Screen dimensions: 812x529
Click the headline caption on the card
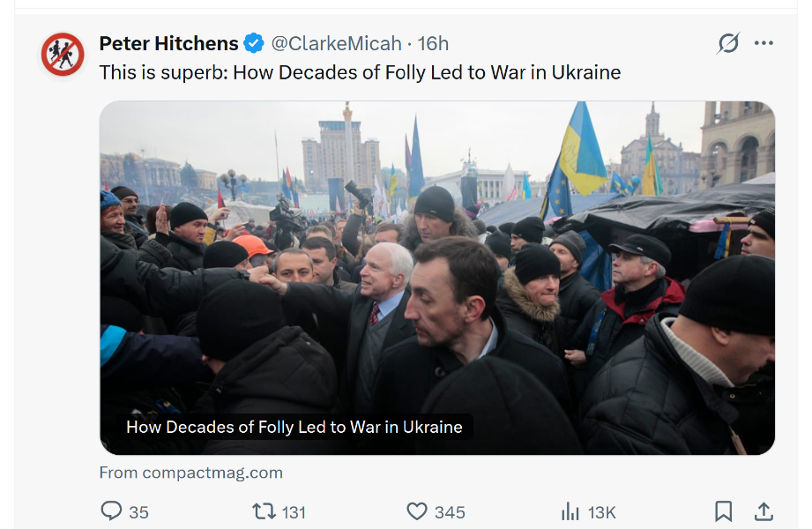[x=294, y=427]
